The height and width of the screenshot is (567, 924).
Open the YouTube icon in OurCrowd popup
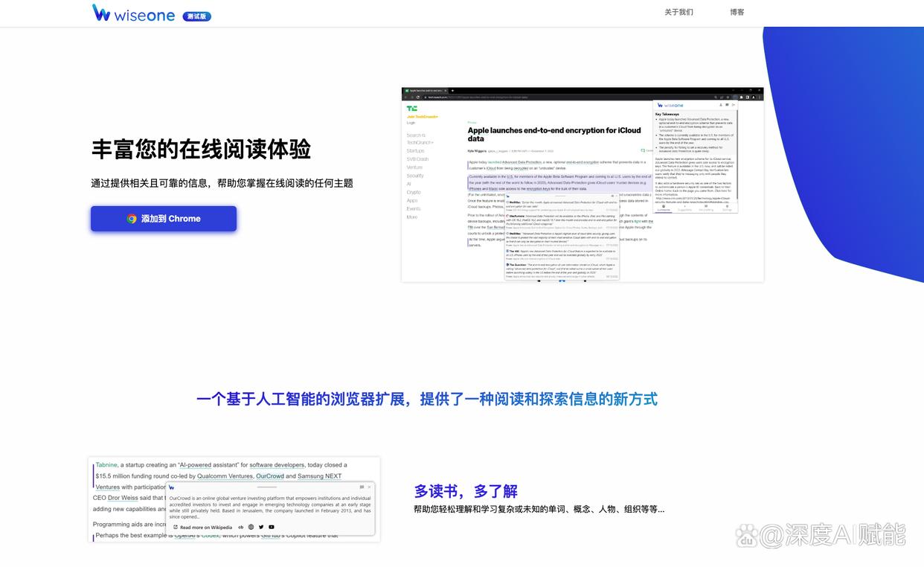point(272,527)
